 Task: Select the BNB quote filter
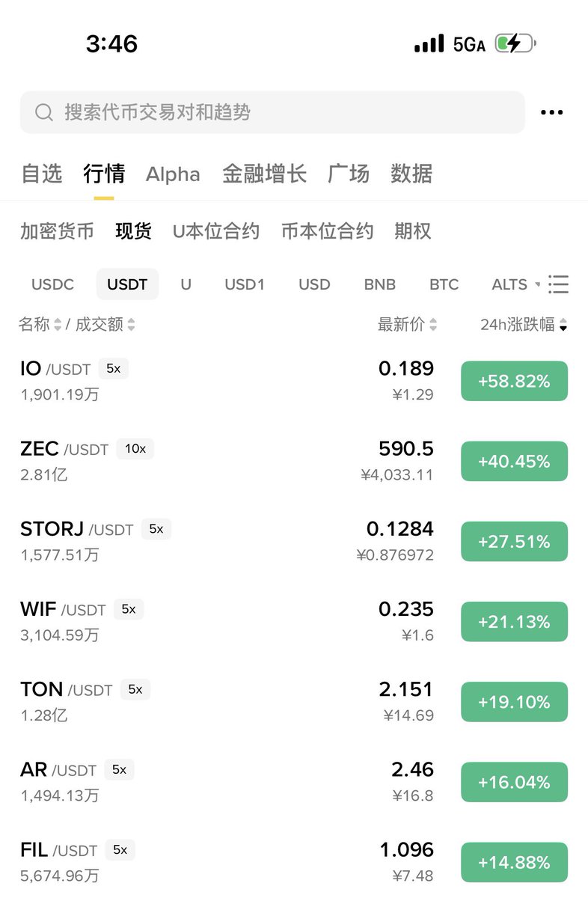[380, 284]
